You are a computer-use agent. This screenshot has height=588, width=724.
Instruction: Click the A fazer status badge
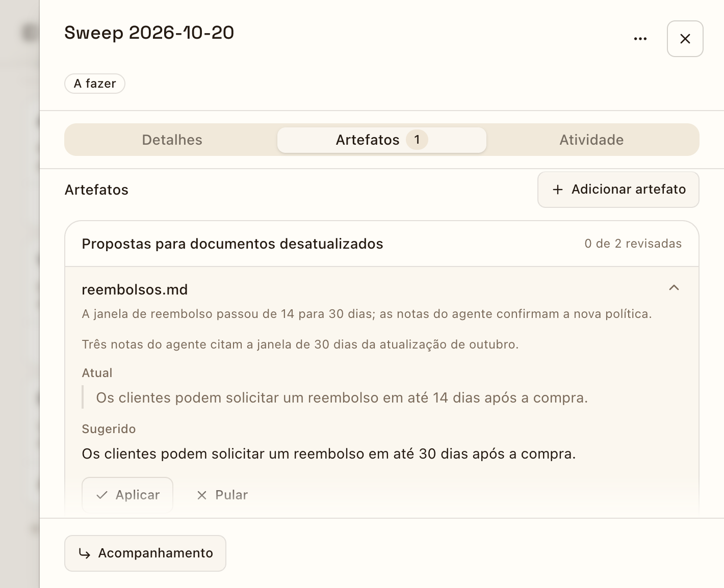[x=95, y=84]
